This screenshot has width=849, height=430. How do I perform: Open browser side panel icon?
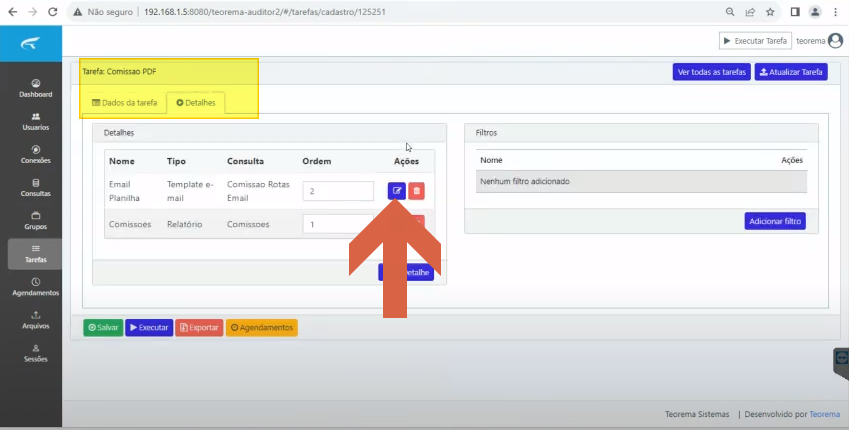point(795,12)
